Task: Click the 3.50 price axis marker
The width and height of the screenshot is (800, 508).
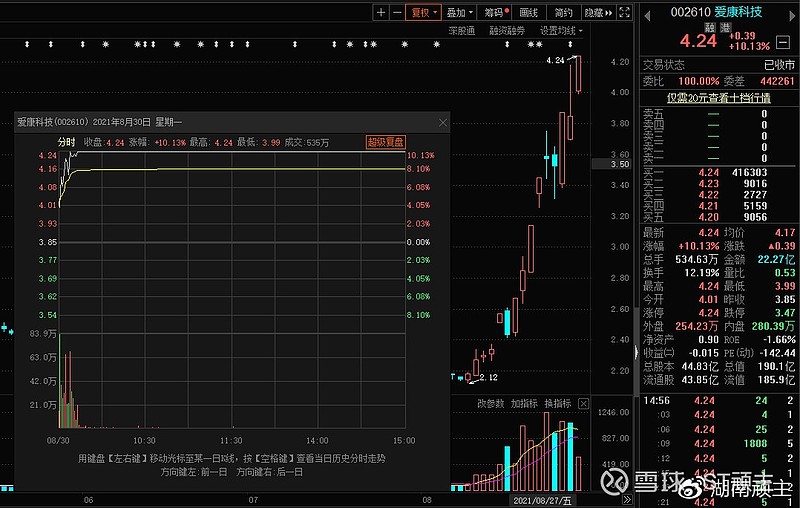Action: click(611, 164)
